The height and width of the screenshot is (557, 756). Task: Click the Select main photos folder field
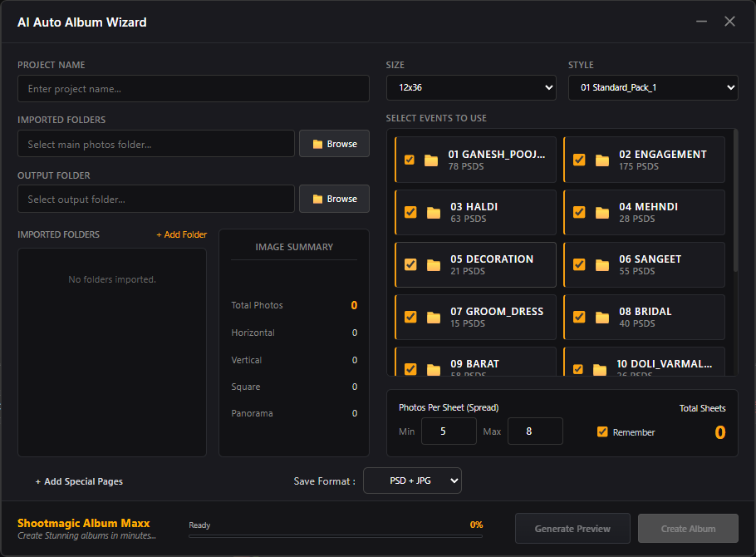click(x=156, y=144)
